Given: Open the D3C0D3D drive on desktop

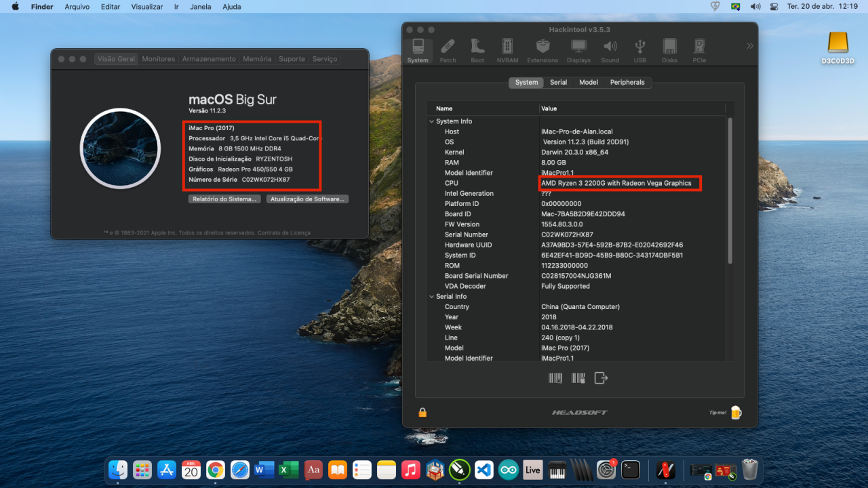Looking at the screenshot, I should point(837,47).
